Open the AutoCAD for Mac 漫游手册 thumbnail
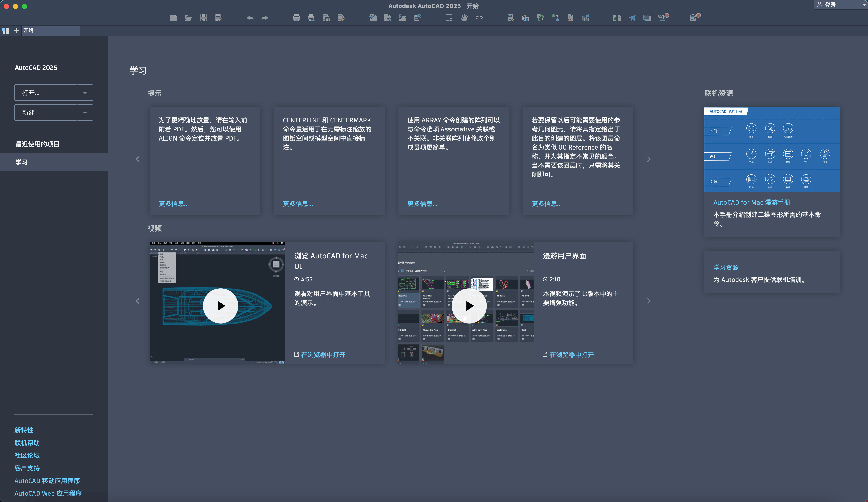Image resolution: width=868 pixels, height=502 pixels. [x=771, y=149]
